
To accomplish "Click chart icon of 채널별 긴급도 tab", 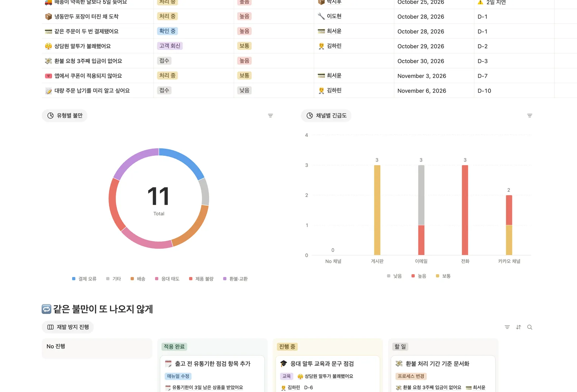I will 309,115.
